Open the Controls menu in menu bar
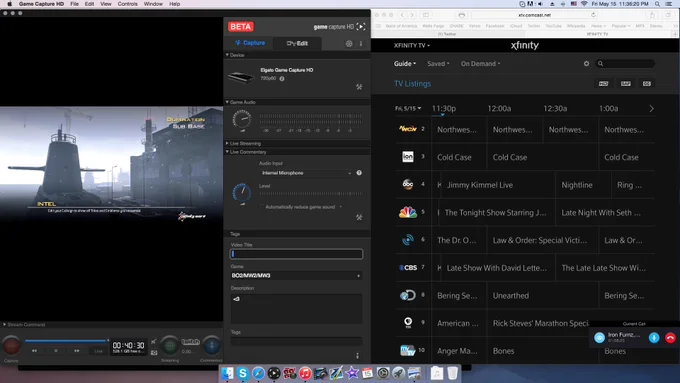This screenshot has height=383, width=680. pos(128,4)
